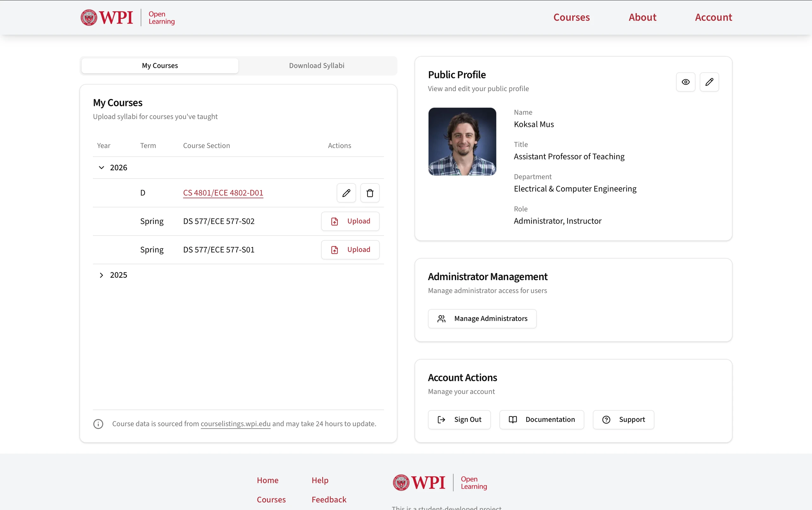Upload a syllabus for DS 577/ECE 577-S02

pos(350,221)
